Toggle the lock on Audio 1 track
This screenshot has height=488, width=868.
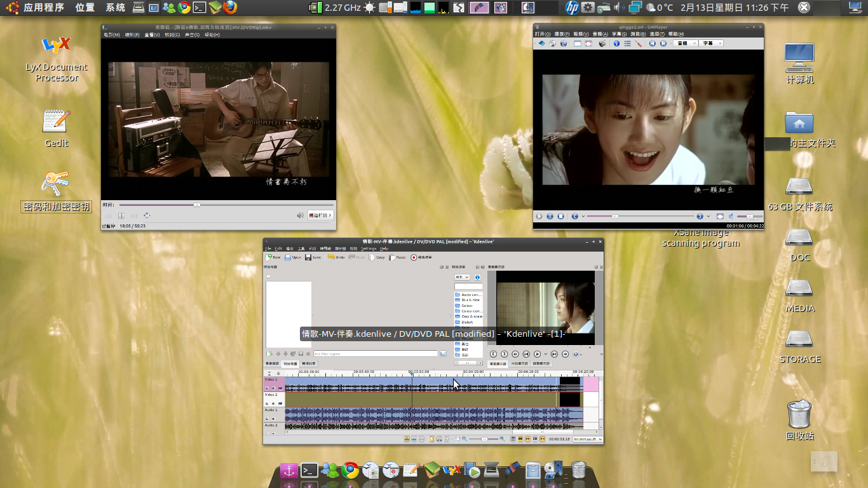coord(267,419)
